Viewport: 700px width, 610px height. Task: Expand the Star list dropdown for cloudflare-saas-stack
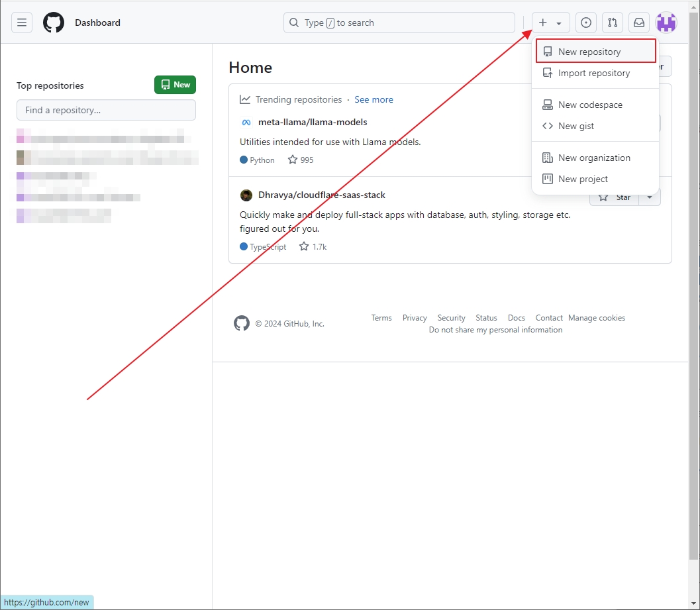[x=650, y=197]
